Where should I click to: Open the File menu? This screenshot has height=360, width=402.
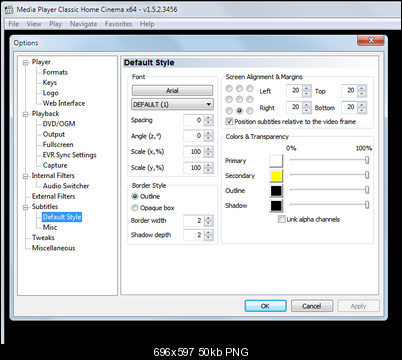(x=14, y=24)
